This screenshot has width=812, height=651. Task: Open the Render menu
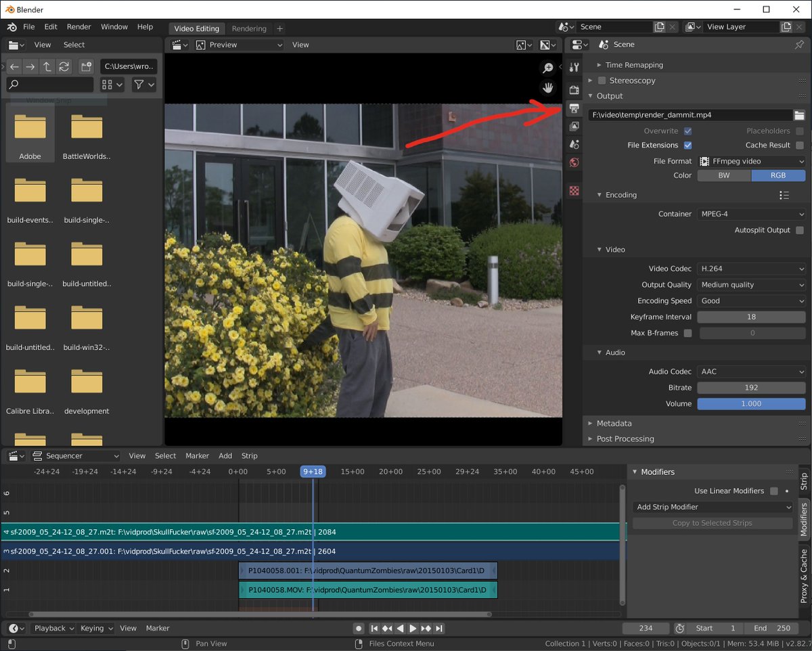coord(79,27)
